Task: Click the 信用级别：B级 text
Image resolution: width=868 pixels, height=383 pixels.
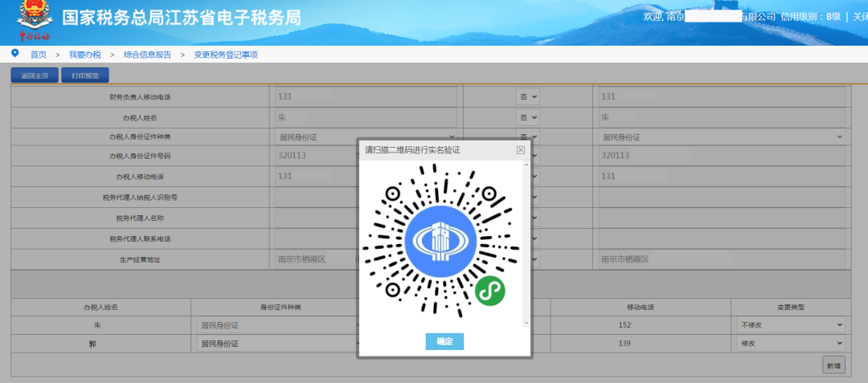Action: [x=810, y=17]
